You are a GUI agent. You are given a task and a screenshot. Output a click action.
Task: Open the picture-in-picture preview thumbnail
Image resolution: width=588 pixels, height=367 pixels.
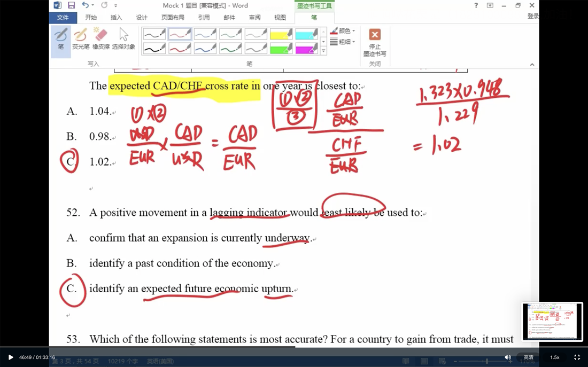point(552,321)
